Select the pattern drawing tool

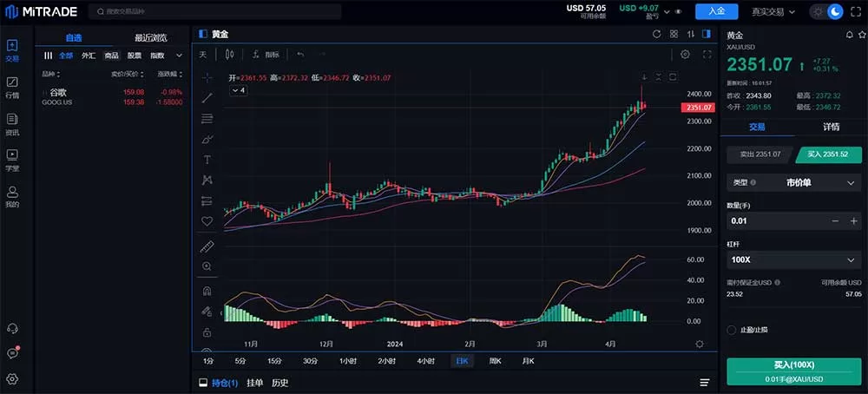coord(207,180)
